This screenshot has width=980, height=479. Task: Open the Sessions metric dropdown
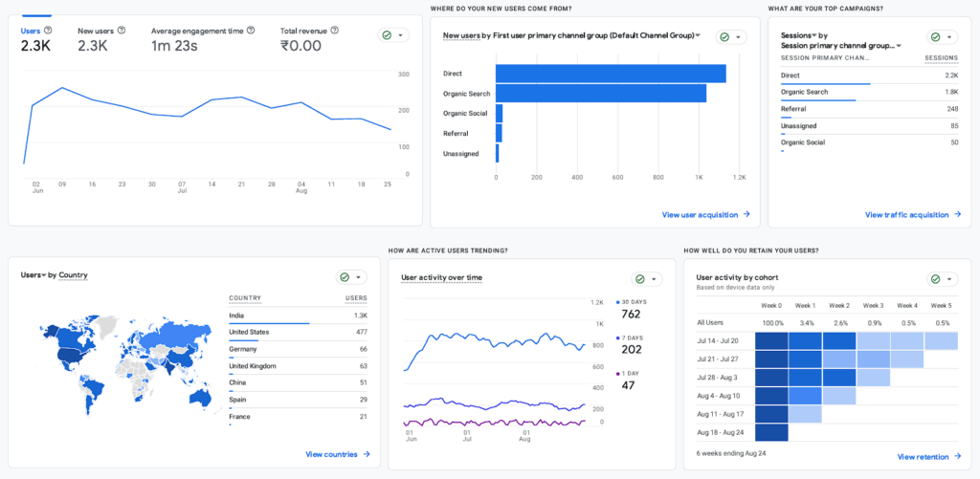[x=815, y=35]
